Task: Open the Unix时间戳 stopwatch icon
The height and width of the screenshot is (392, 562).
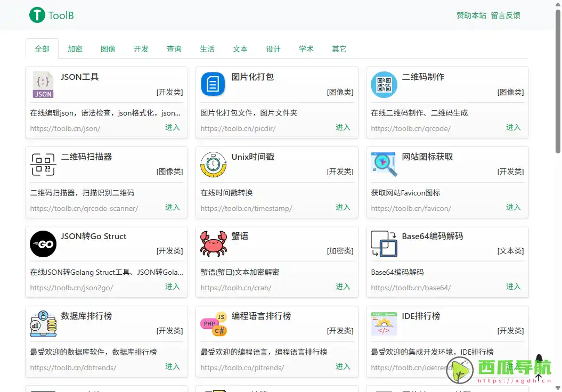Action: 213,165
